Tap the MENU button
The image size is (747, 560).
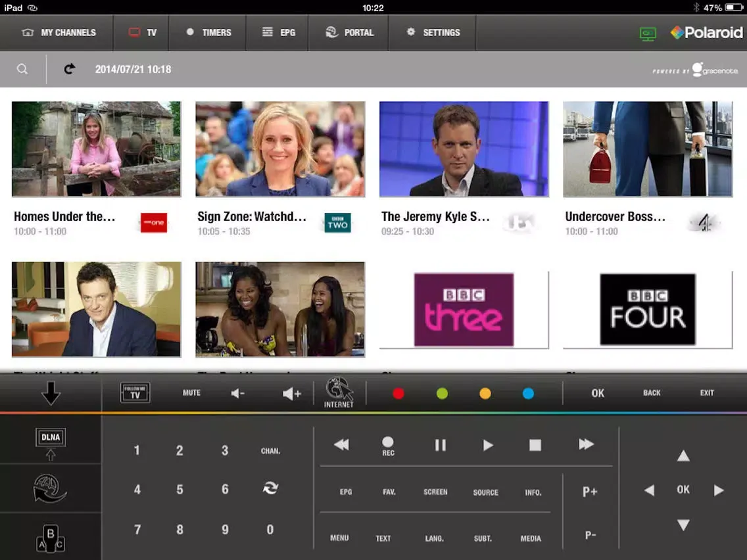coord(339,538)
